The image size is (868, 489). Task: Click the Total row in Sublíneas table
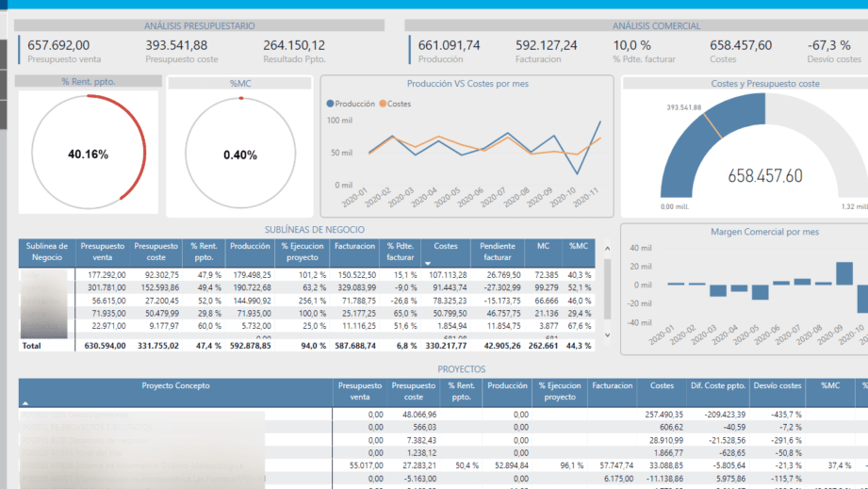point(306,345)
